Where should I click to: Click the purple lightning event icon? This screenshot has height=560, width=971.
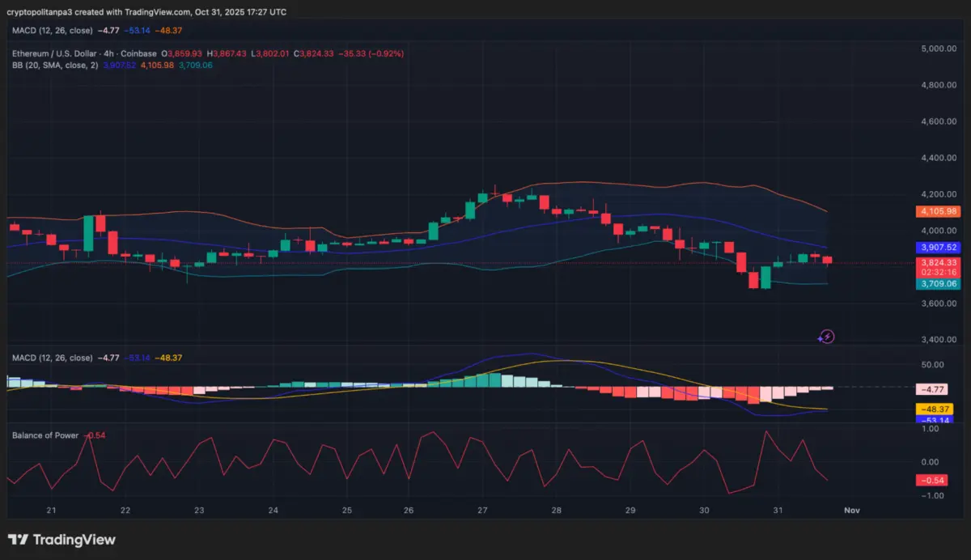pyautogui.click(x=827, y=336)
